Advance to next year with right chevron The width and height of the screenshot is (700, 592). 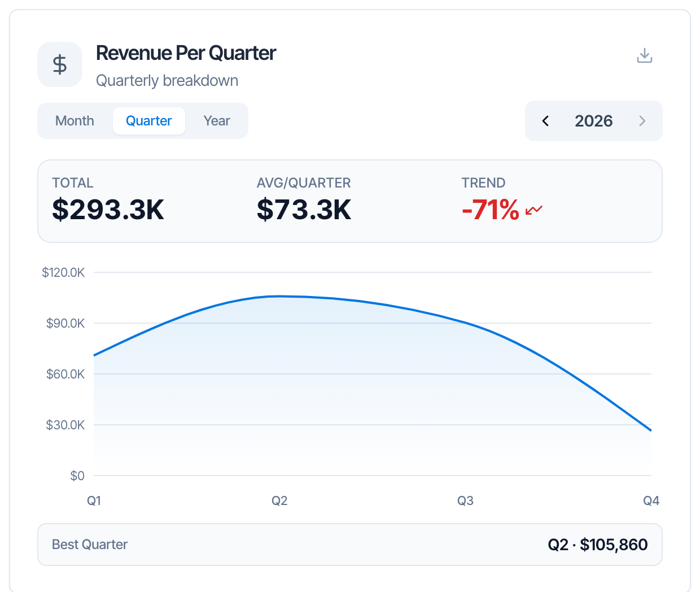coord(642,121)
